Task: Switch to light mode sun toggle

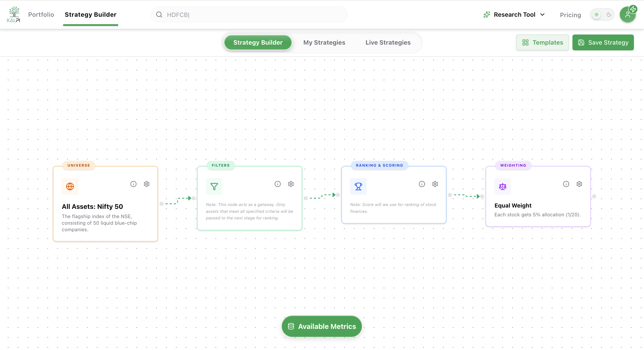Action: 597,15
